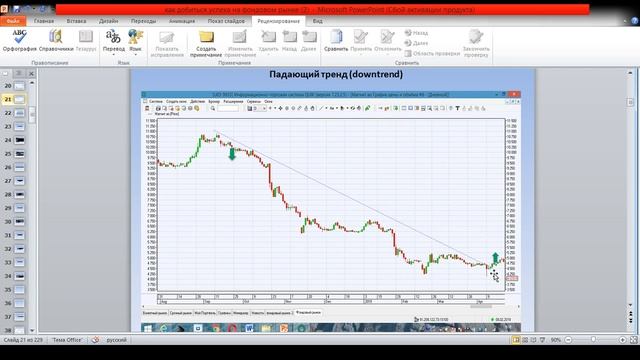Open the Тезаурус thesaurus
The height and width of the screenshot is (360, 640).
[86, 41]
